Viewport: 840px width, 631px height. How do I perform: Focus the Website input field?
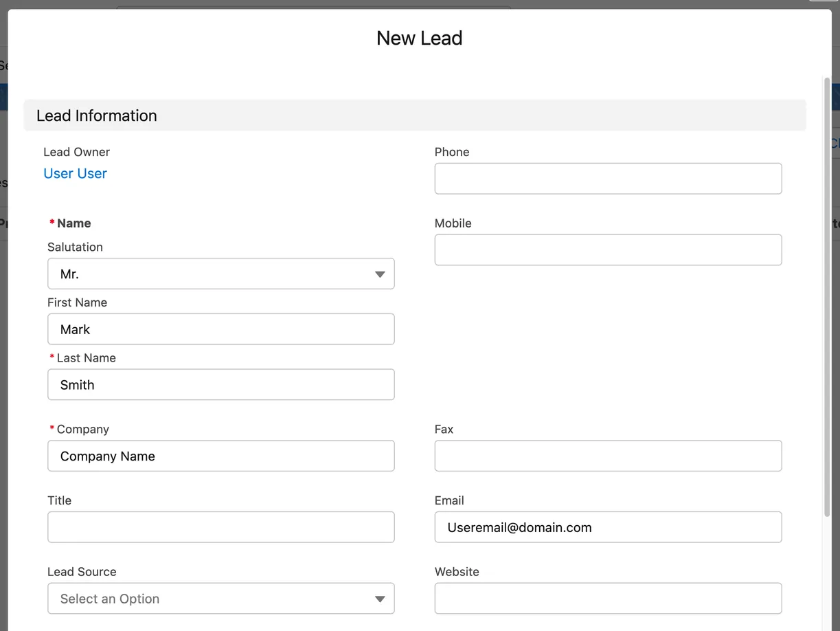608,599
